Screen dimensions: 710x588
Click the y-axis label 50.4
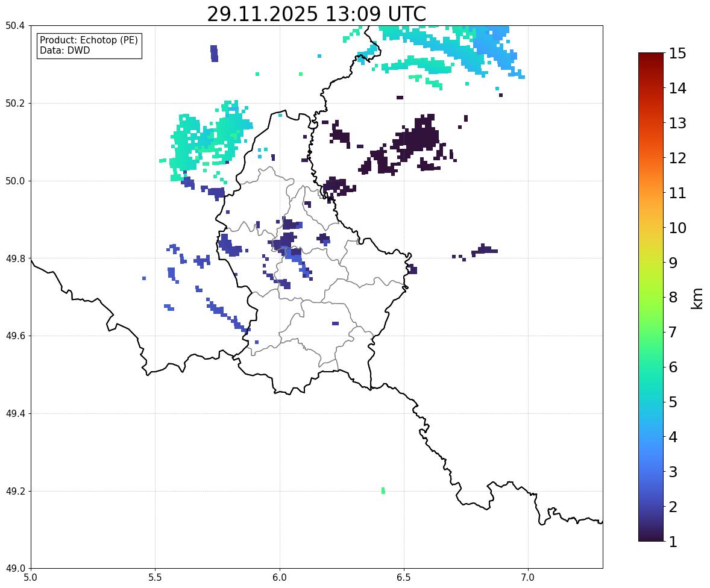click(14, 26)
